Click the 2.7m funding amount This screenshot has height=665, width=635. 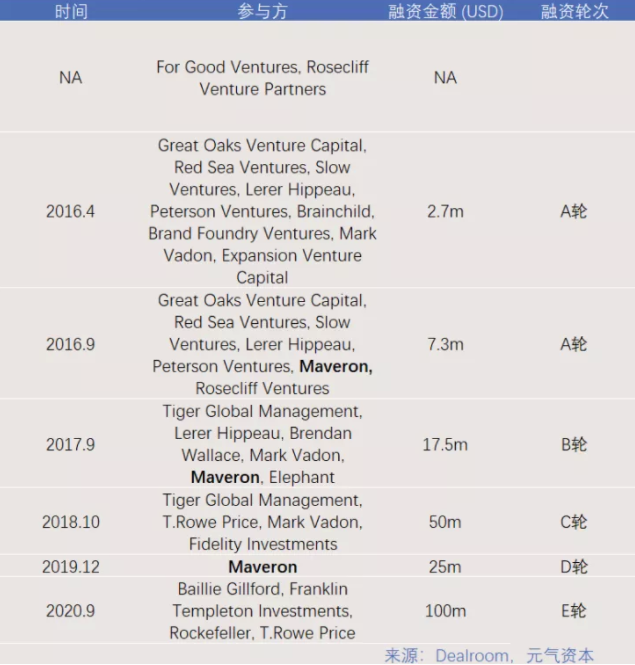tap(445, 211)
